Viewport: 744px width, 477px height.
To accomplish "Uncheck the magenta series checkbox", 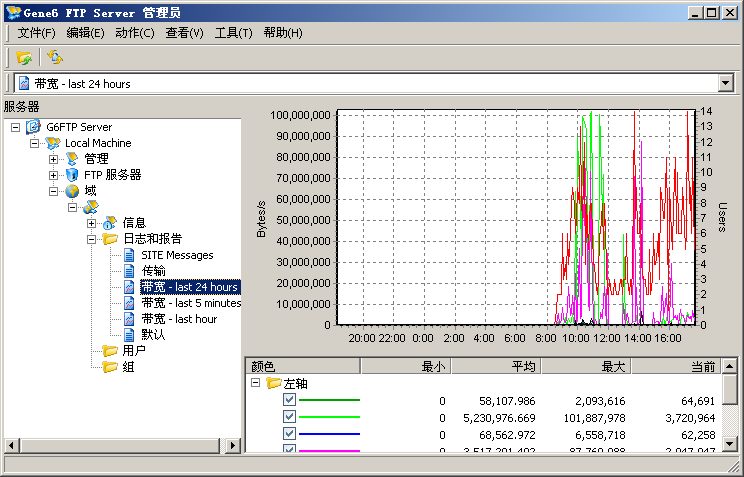I will click(x=289, y=448).
